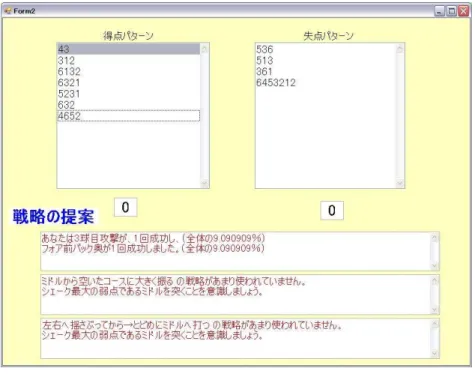Select the 5231 list entry

click(x=129, y=94)
